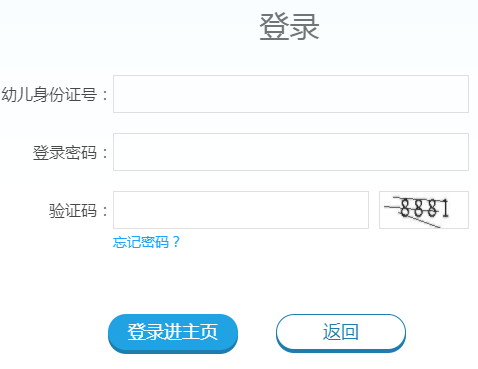
Task: Focus the 登录密码 password field
Action: pyautogui.click(x=291, y=152)
